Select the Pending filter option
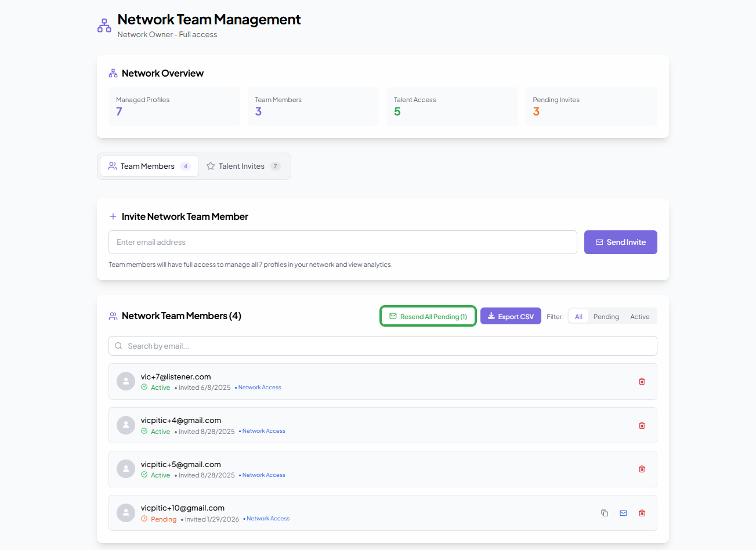This screenshot has height=550, width=756. (x=606, y=316)
